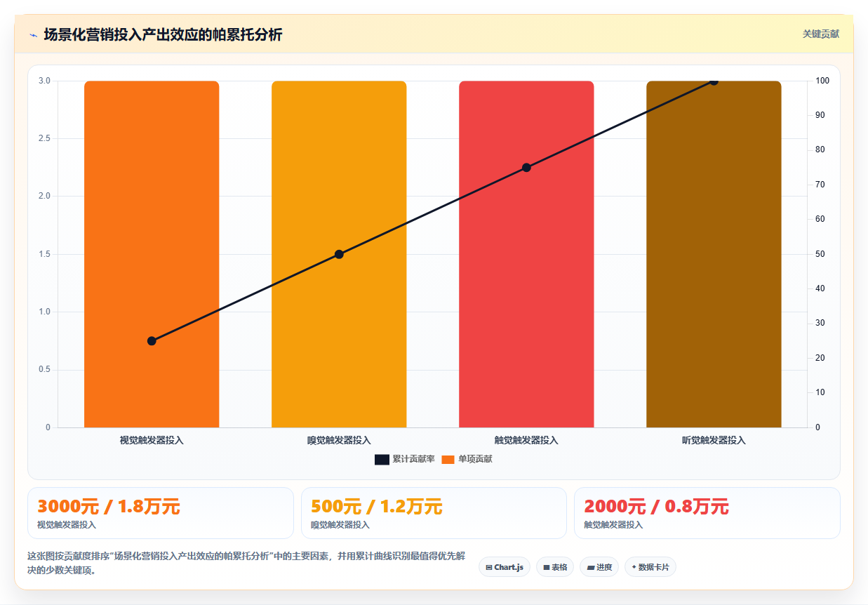The image size is (868, 605).
Task: Click the x-axis label 视觉触发器投入
Action: (x=152, y=440)
